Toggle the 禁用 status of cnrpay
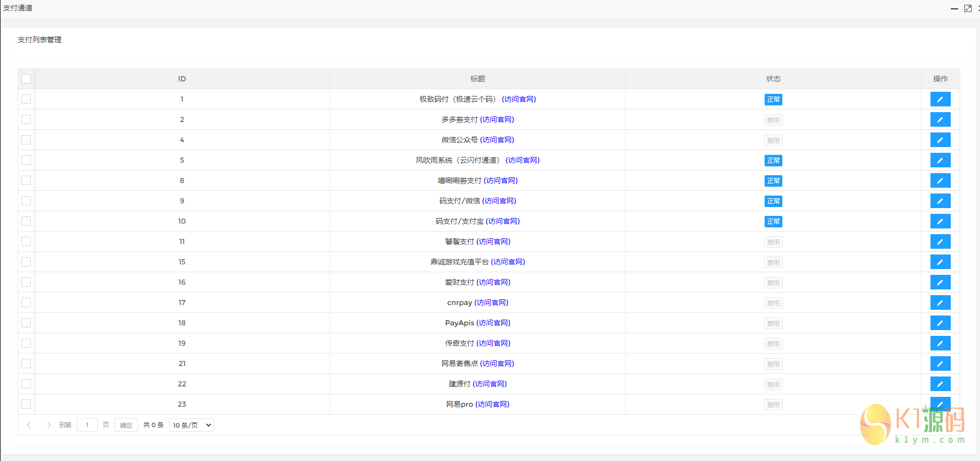The width and height of the screenshot is (980, 461). click(x=773, y=303)
